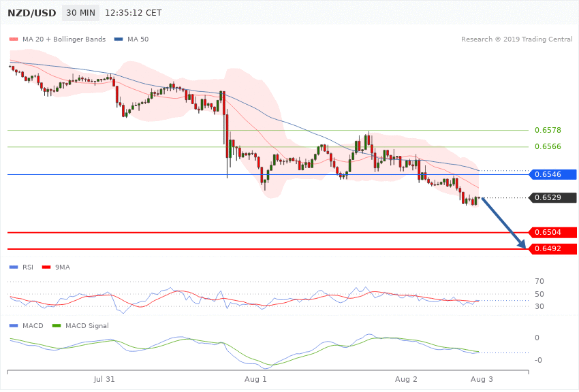Viewport: 579px width, 392px height.
Task: Click the 0.6578 resistance level label
Action: pyautogui.click(x=548, y=130)
